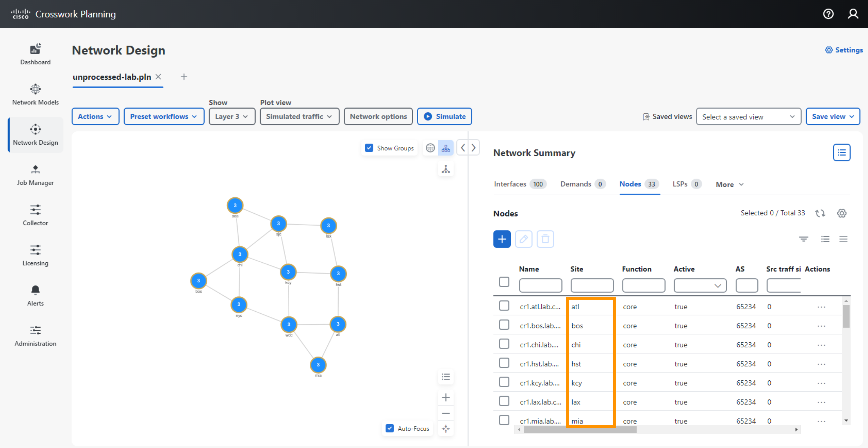Close the unprocessed-lab.pln tab
868x448 pixels.
158,77
